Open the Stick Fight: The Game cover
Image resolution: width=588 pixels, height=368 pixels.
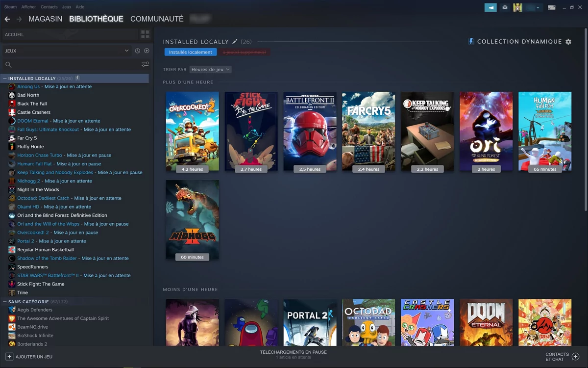tap(251, 131)
